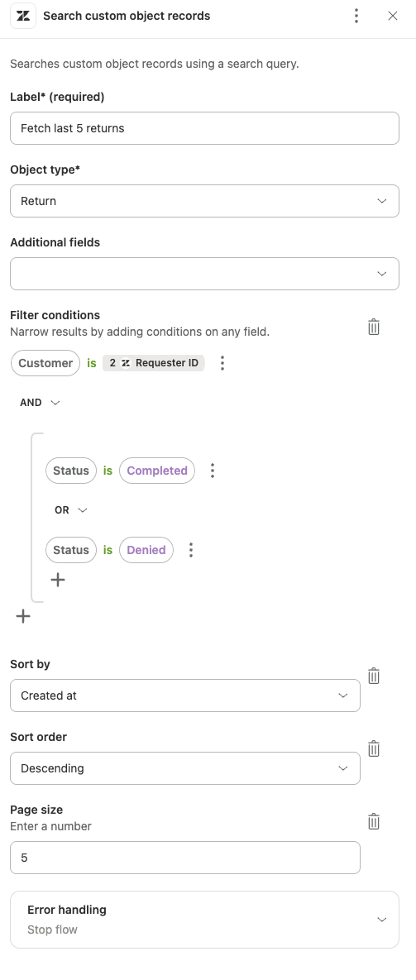
Task: Close the Search custom object records panel
Action: pyautogui.click(x=392, y=17)
